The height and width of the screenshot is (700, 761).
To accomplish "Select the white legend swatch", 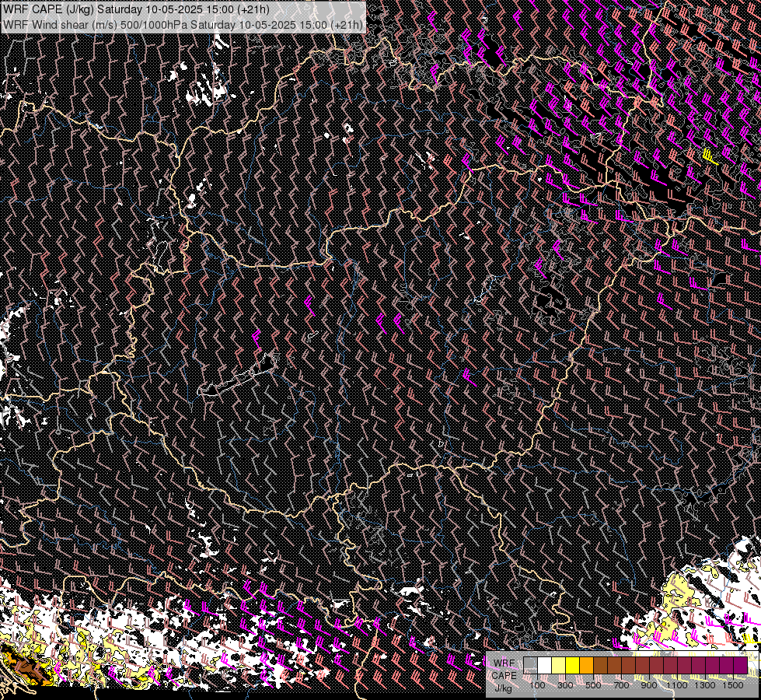I will point(545,666).
